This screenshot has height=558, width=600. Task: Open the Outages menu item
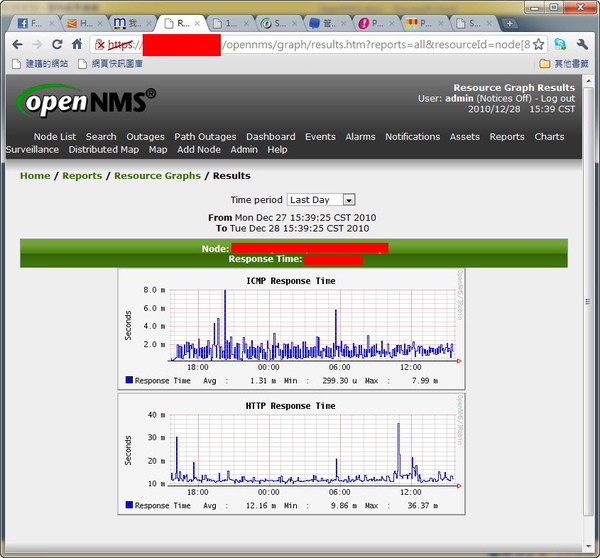[145, 137]
